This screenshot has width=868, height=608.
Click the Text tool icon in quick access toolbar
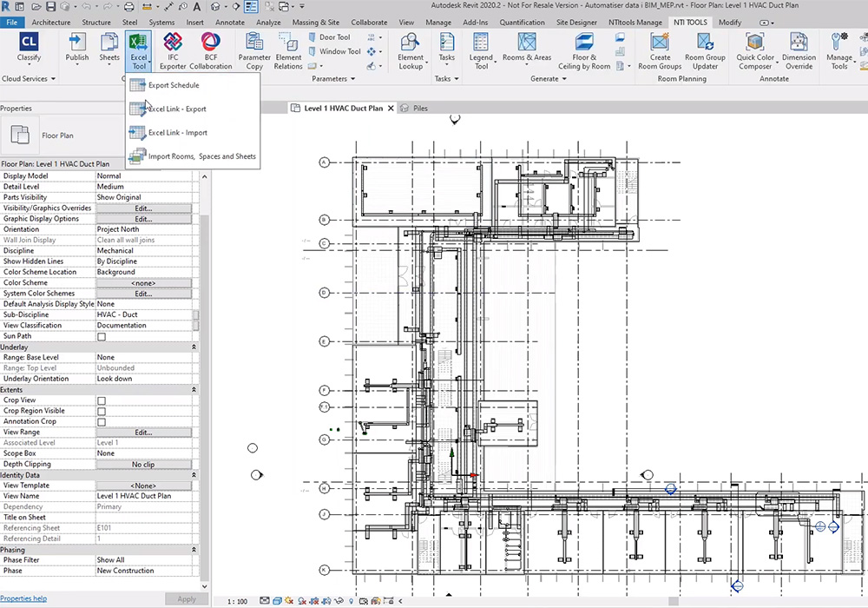tap(196, 7)
